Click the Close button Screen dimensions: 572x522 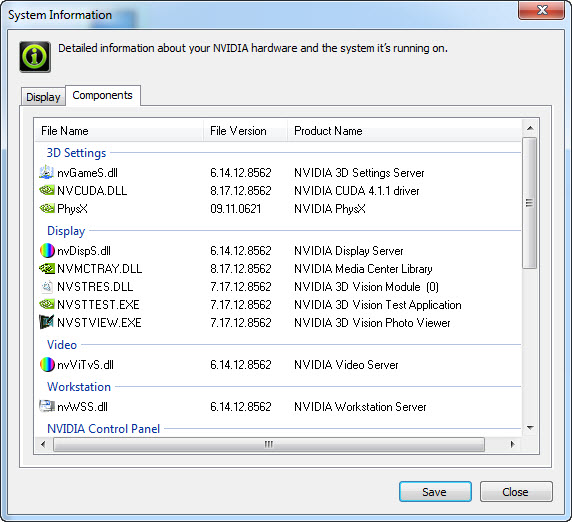coord(516,492)
